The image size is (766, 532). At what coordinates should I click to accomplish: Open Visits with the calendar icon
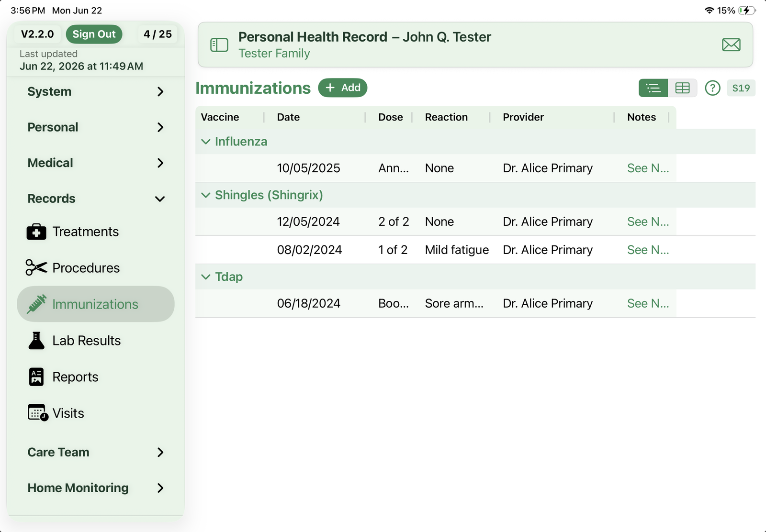(56, 413)
